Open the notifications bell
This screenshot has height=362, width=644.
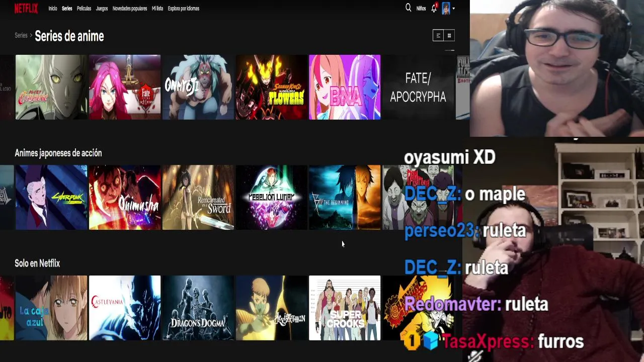tap(434, 8)
